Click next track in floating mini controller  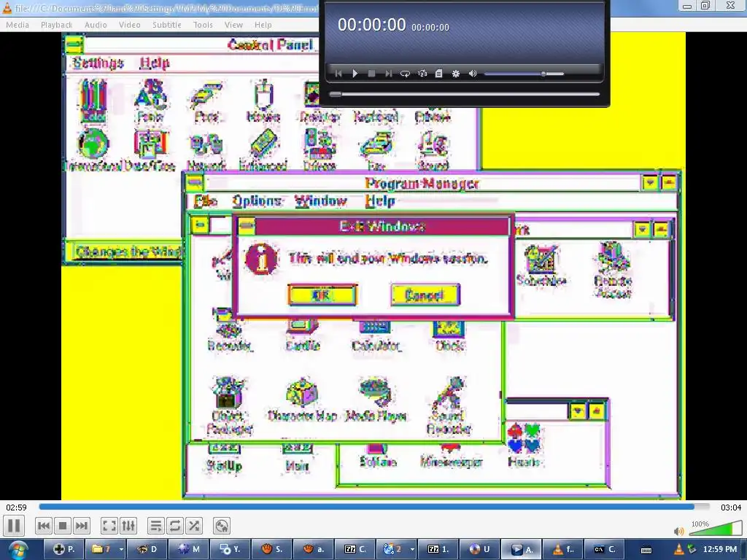point(388,74)
